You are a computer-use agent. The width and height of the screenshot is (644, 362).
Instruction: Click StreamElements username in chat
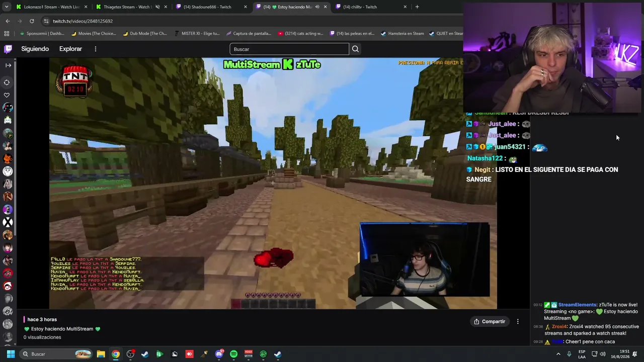(578, 305)
